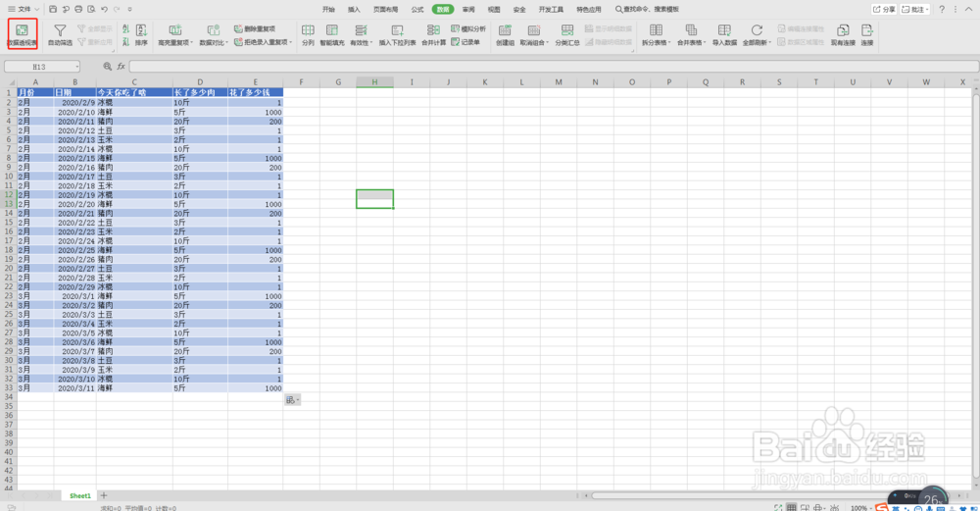This screenshot has height=511, width=980.
Task: Expand 高亮重复项 dropdown
Action: coord(191,43)
